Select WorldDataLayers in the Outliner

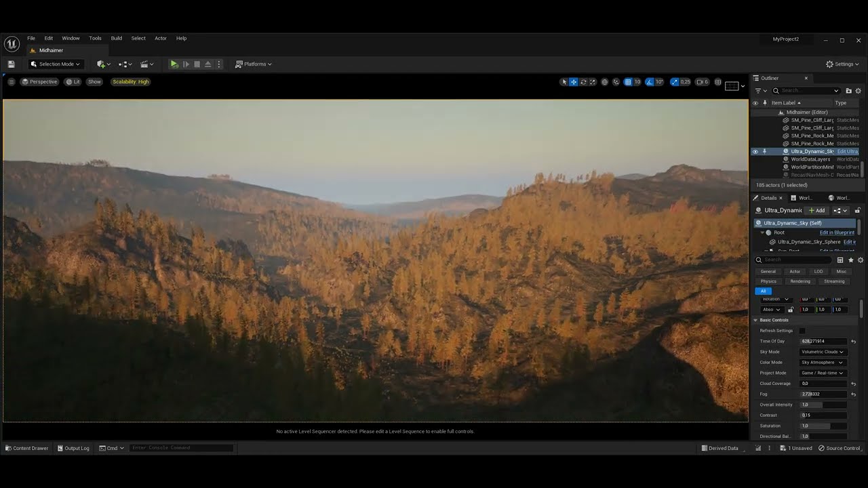(x=810, y=159)
